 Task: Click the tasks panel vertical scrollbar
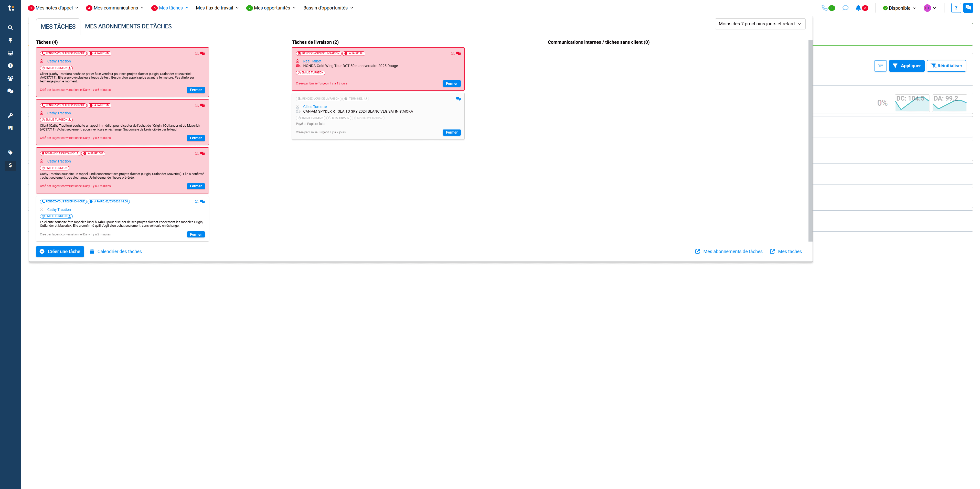tap(810, 140)
